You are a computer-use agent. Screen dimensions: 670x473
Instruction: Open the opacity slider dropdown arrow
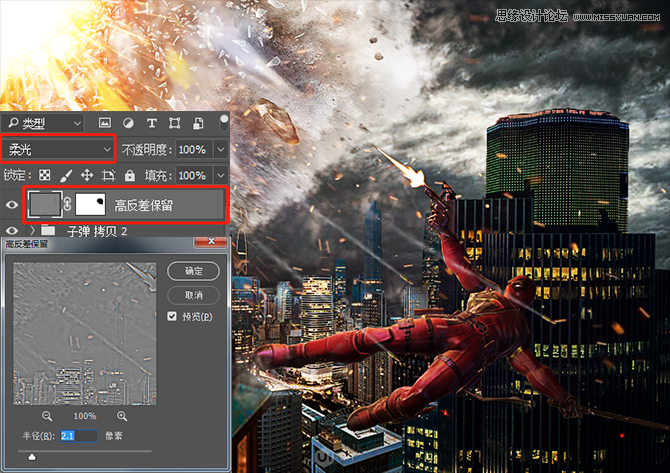[x=220, y=150]
